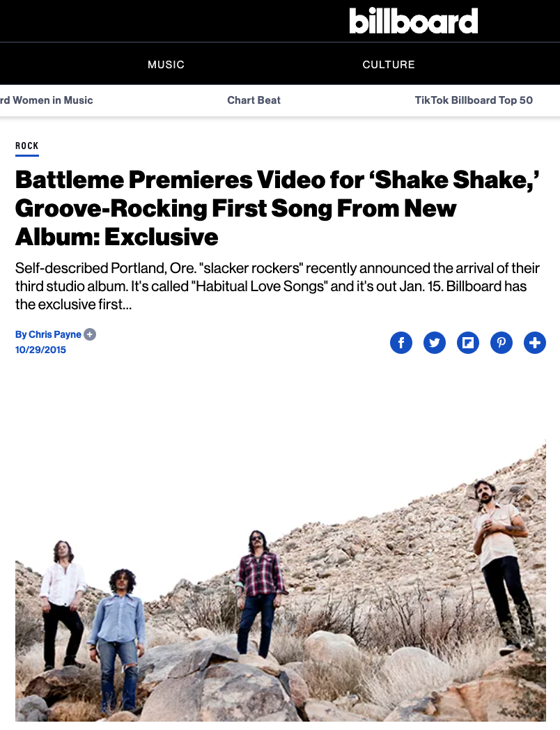Go to Women in Music link
560x730 pixels.
point(47,100)
